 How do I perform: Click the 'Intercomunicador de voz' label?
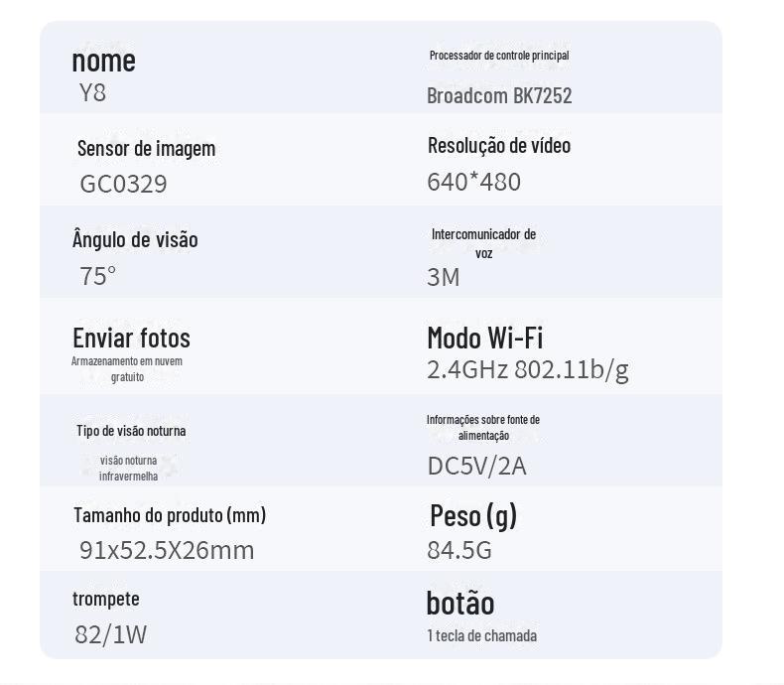(x=483, y=243)
